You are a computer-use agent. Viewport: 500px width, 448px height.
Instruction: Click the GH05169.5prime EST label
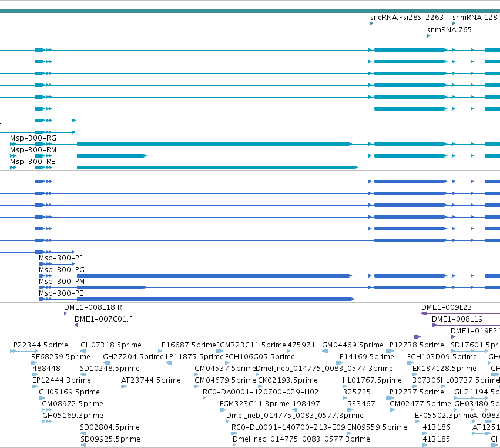tap(69, 393)
